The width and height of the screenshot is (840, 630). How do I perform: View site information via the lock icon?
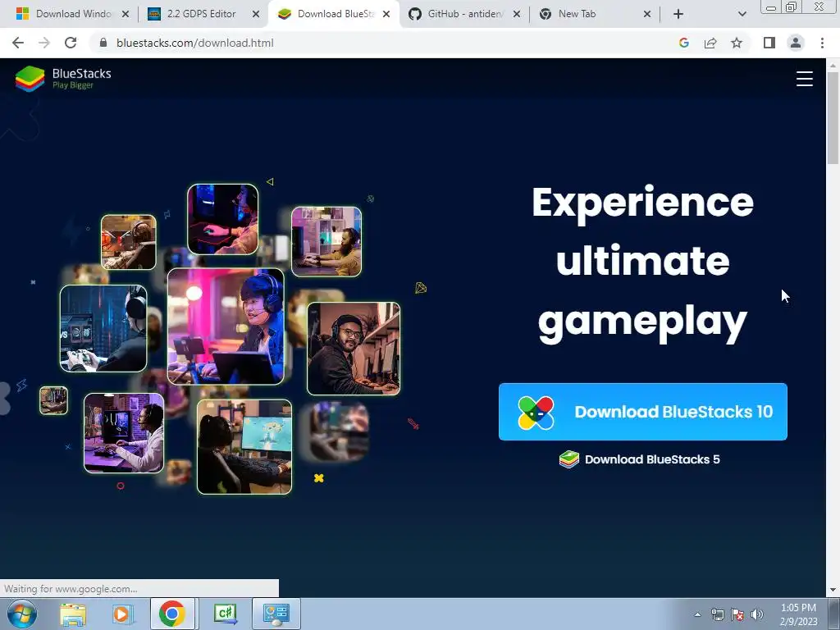103,43
